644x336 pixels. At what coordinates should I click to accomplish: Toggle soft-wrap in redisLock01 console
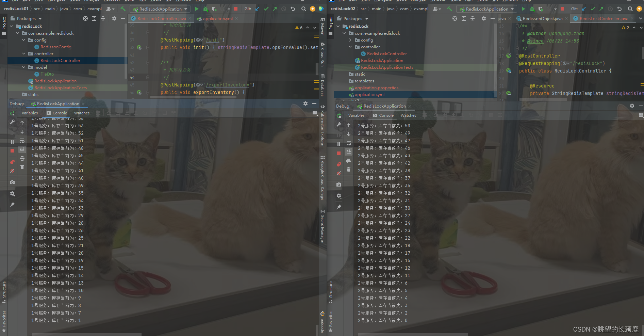click(22, 141)
